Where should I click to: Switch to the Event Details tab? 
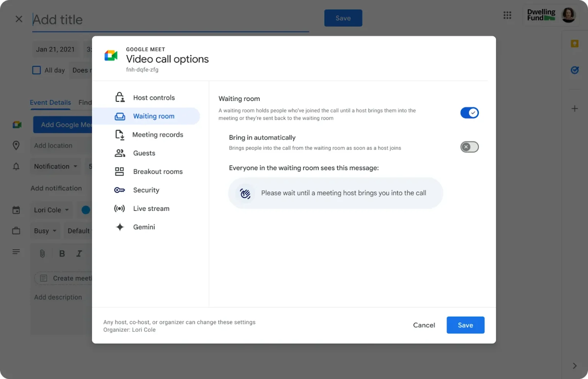pos(50,102)
